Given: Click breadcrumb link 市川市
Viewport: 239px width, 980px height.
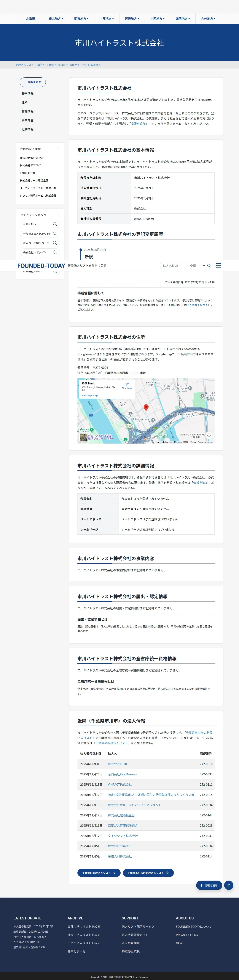Looking at the screenshot, I should tap(61, 65).
